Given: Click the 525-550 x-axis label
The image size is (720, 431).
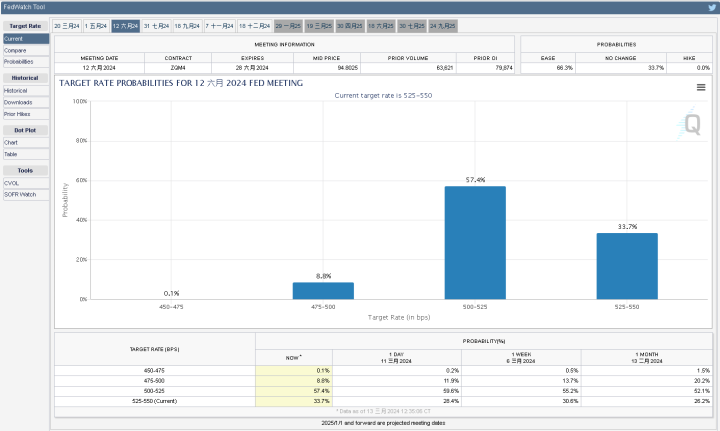Looking at the screenshot, I should (627, 307).
